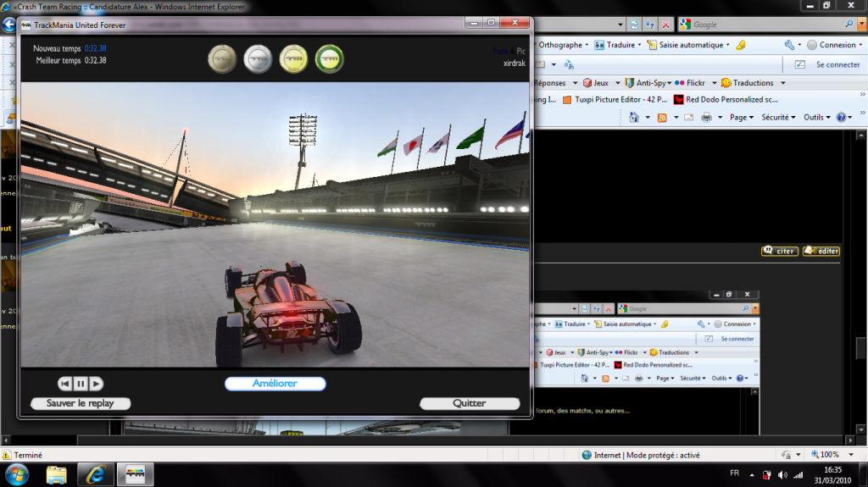Click the green author medal icon
The image size is (868, 487).
click(330, 58)
